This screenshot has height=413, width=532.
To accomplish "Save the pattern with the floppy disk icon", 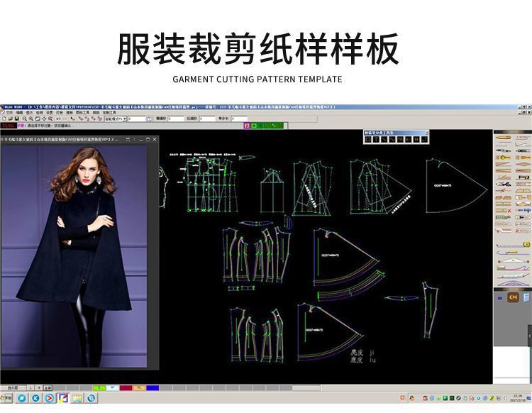I will point(16,119).
